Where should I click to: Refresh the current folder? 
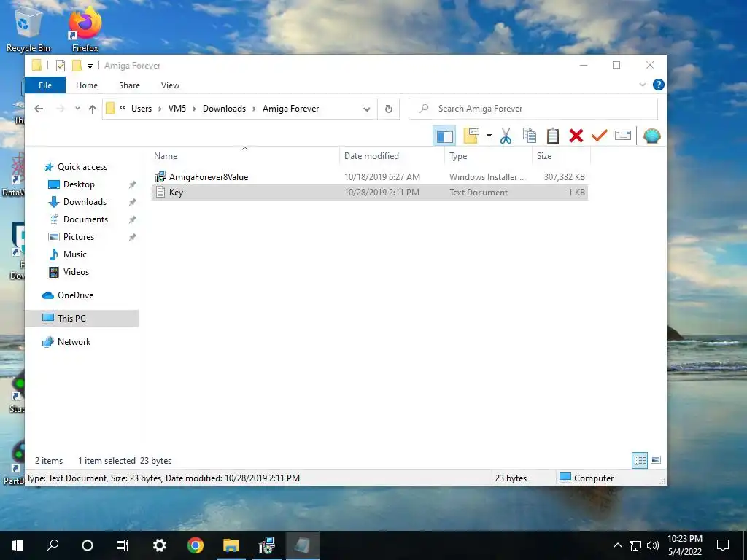pos(389,109)
